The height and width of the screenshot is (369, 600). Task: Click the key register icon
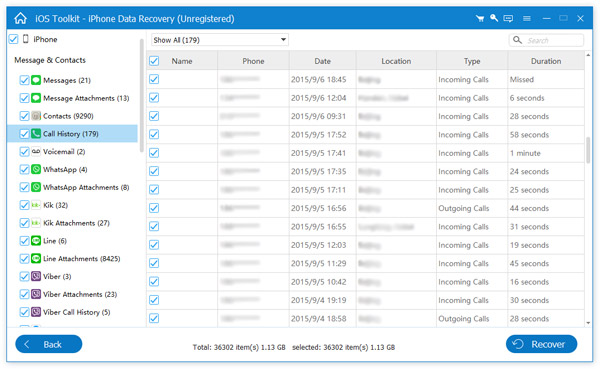[x=494, y=18]
